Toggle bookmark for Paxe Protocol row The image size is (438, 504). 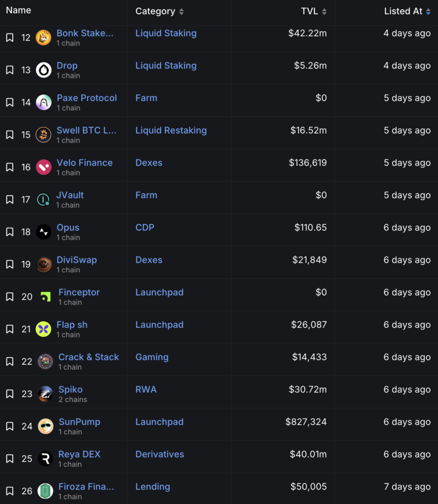point(10,102)
